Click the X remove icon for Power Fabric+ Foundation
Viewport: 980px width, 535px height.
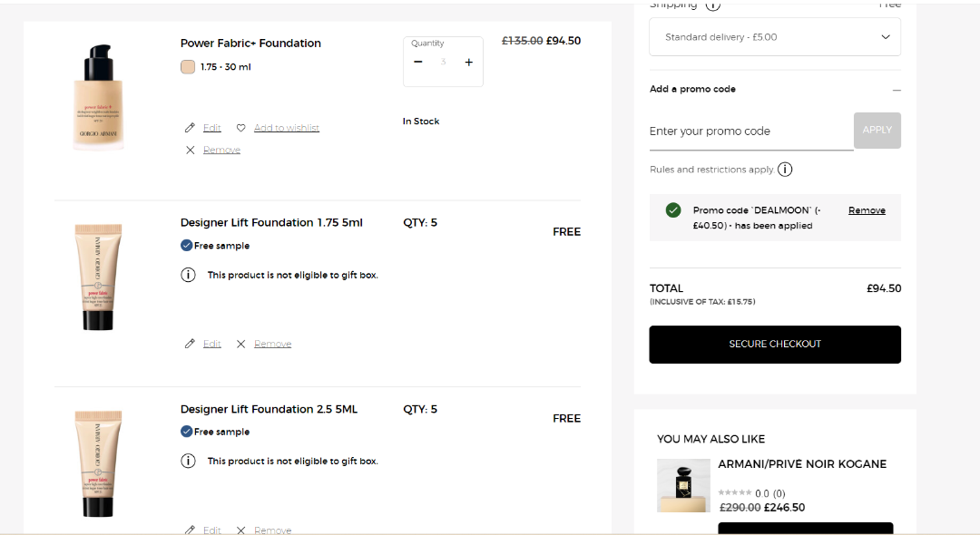(x=190, y=151)
